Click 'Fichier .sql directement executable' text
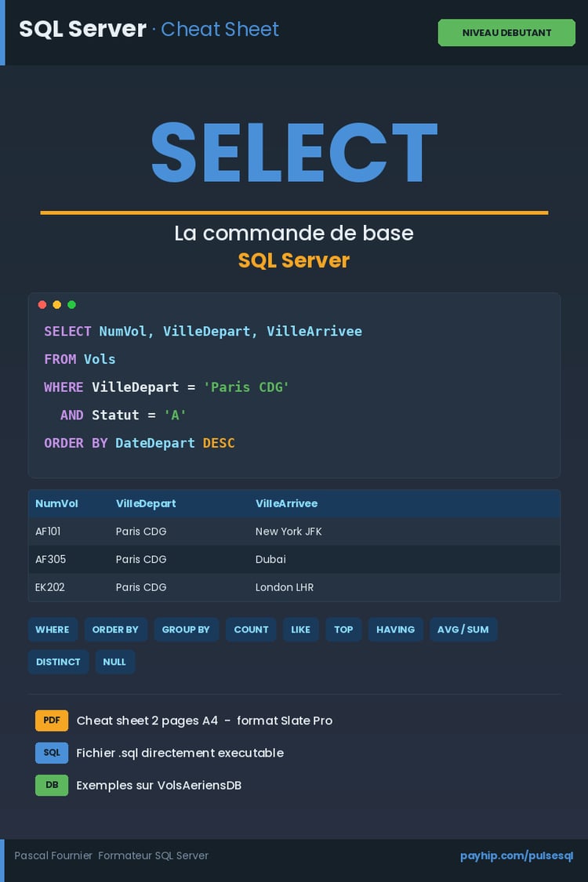Viewport: 588px width, 882px height. coord(180,753)
